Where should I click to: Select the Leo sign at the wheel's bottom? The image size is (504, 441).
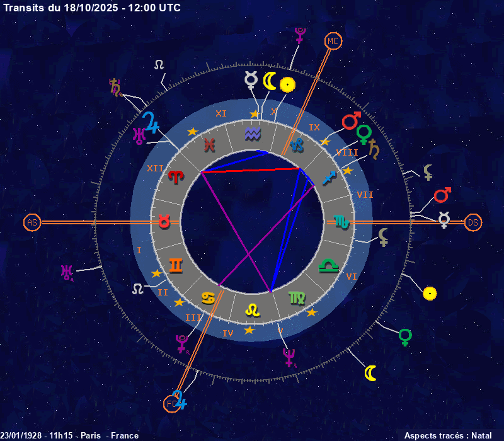[253, 309]
